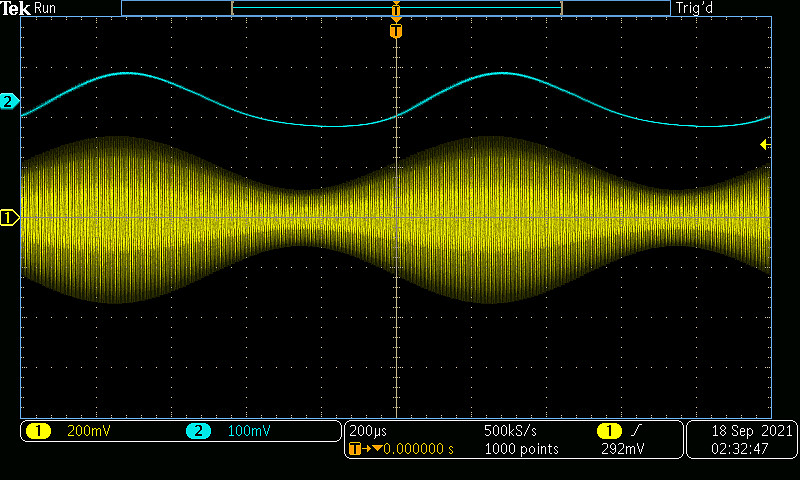
Task: Click the record view overview bar at top
Action: coord(396,8)
